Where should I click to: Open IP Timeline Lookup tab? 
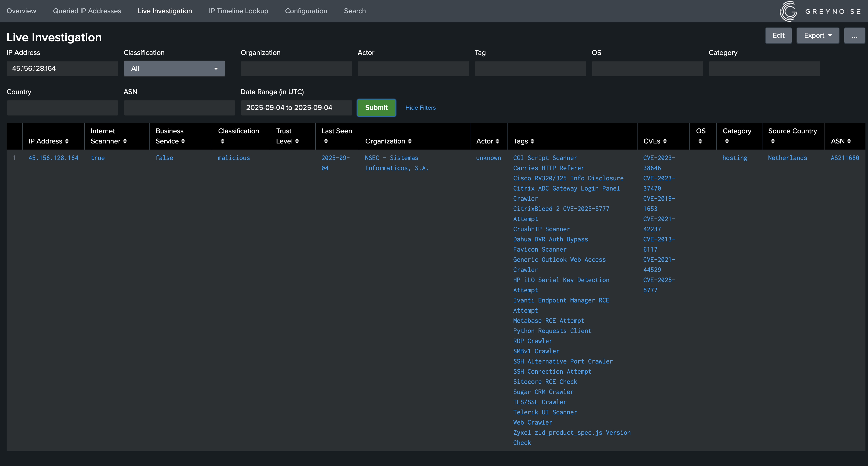pyautogui.click(x=239, y=11)
